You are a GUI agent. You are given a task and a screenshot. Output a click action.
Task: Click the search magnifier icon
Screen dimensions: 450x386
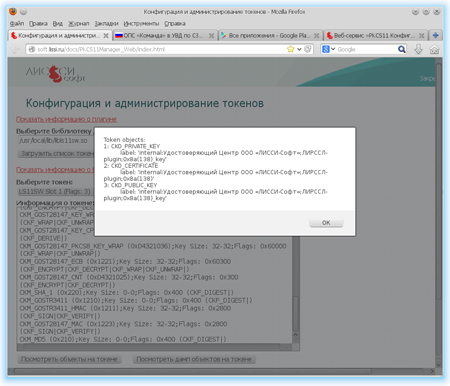[x=402, y=49]
